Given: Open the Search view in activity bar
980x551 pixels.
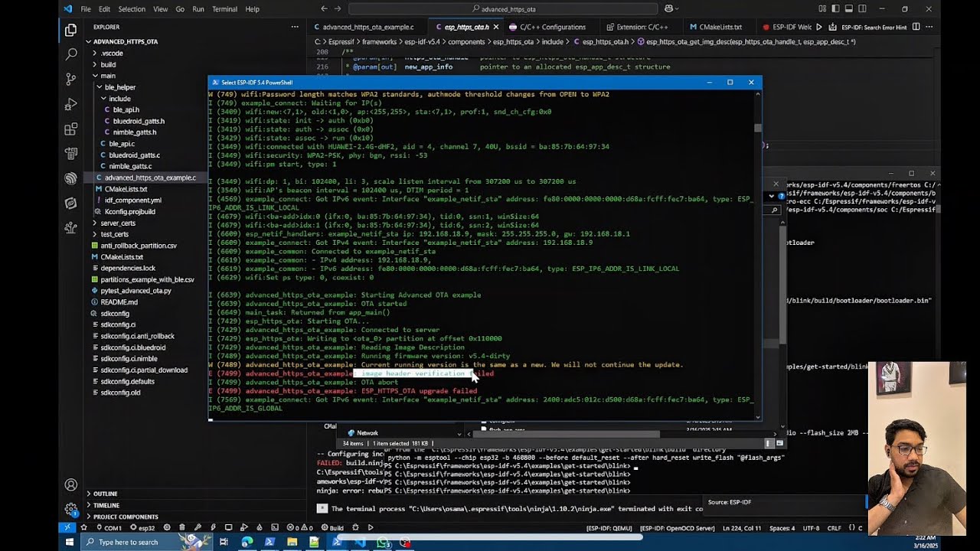Looking at the screenshot, I should click(x=71, y=54).
